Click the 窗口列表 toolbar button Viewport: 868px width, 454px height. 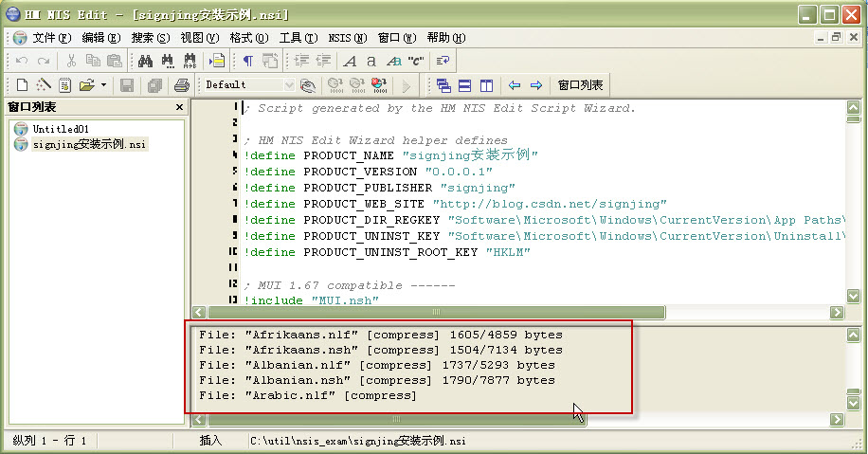580,85
